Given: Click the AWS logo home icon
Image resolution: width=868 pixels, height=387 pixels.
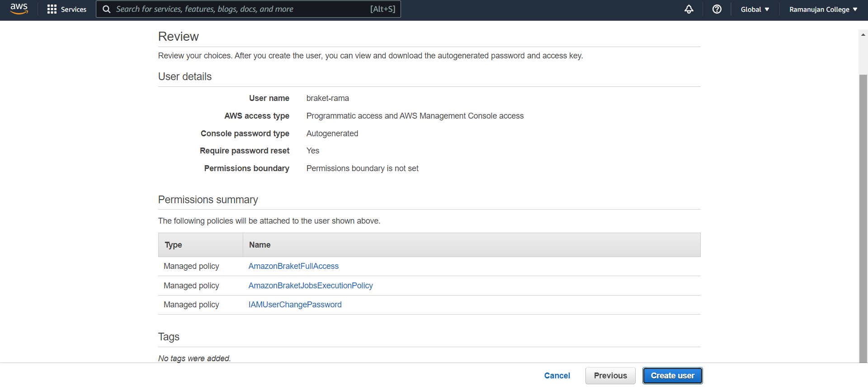Looking at the screenshot, I should tap(19, 9).
